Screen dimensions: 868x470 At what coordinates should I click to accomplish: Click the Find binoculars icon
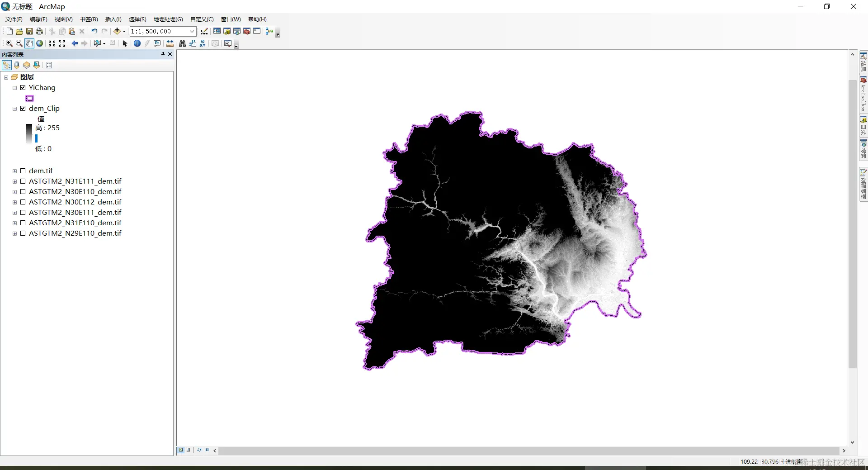click(182, 43)
